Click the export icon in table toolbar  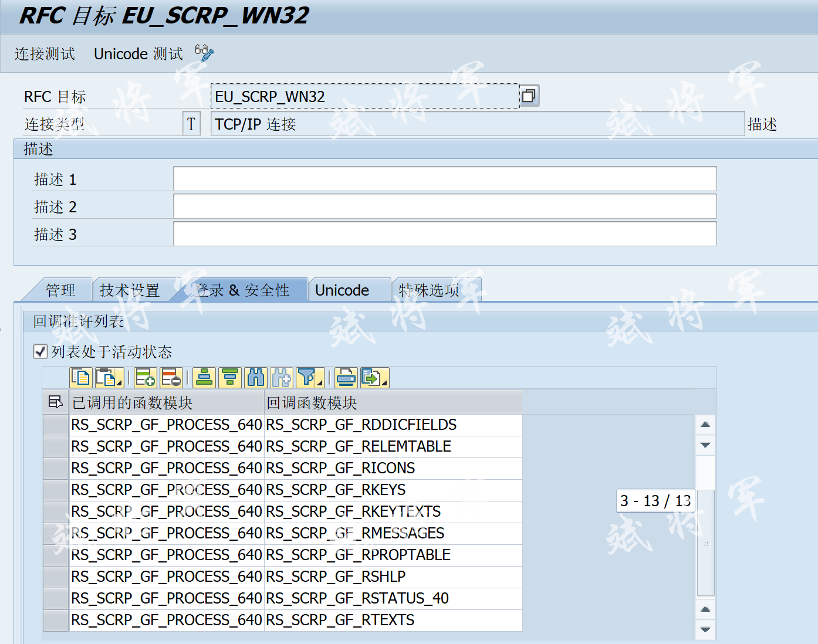coord(374,378)
